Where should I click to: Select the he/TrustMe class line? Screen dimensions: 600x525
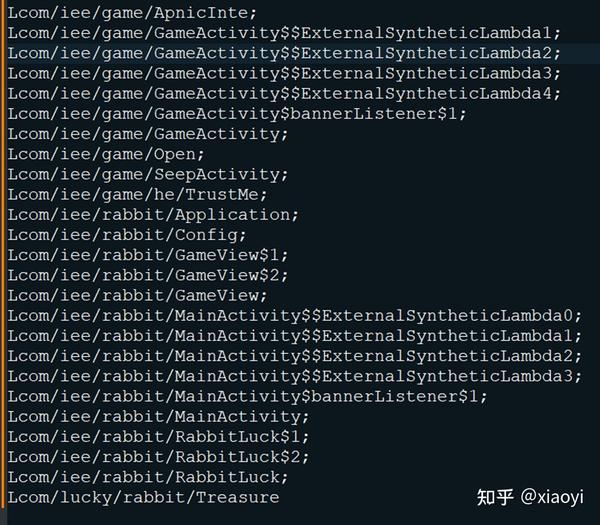[x=139, y=194]
